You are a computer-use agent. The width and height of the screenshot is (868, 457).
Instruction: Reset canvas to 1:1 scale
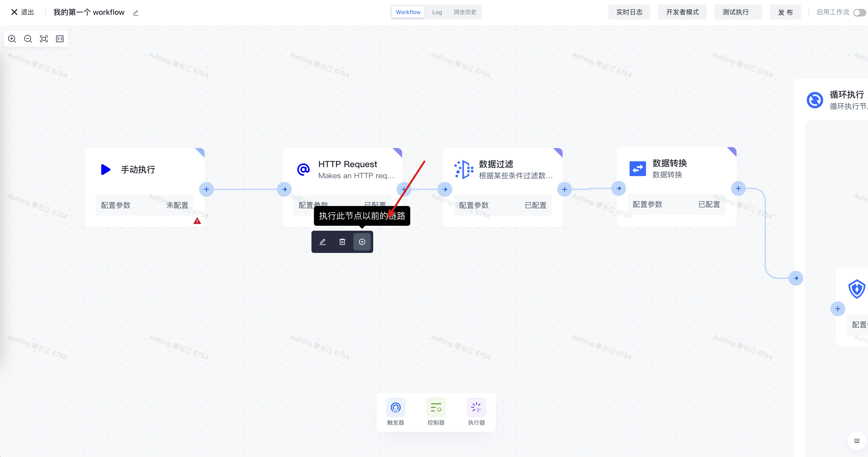coord(60,39)
